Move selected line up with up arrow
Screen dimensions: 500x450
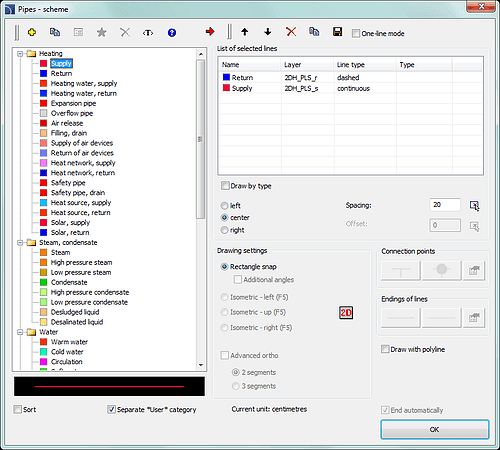(245, 32)
